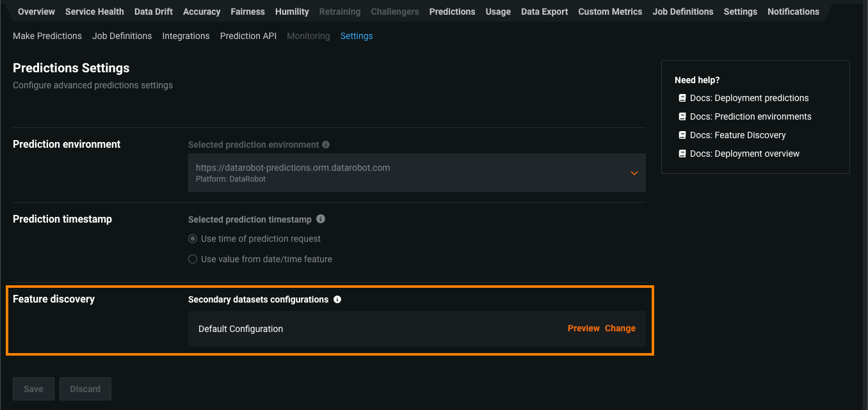Click book icon for Deployment predictions docs
The height and width of the screenshot is (410, 868).
point(682,98)
